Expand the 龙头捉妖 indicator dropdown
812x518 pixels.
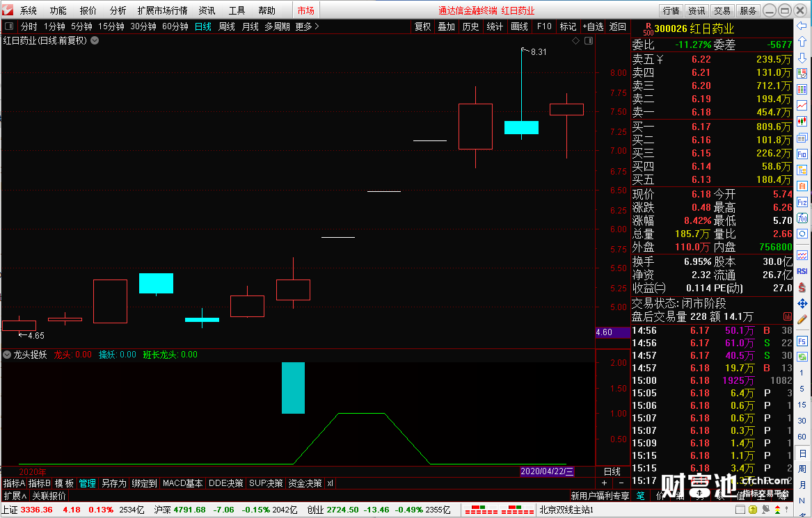7,355
